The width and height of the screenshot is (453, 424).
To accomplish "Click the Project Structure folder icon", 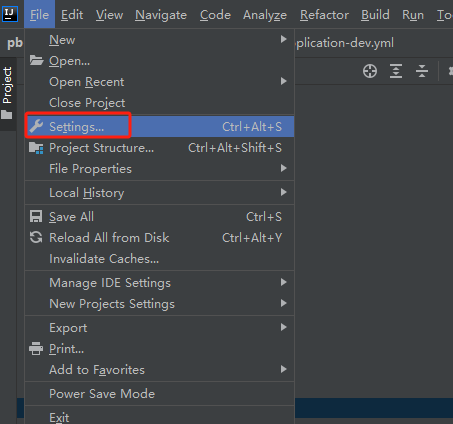I will pyautogui.click(x=36, y=148).
